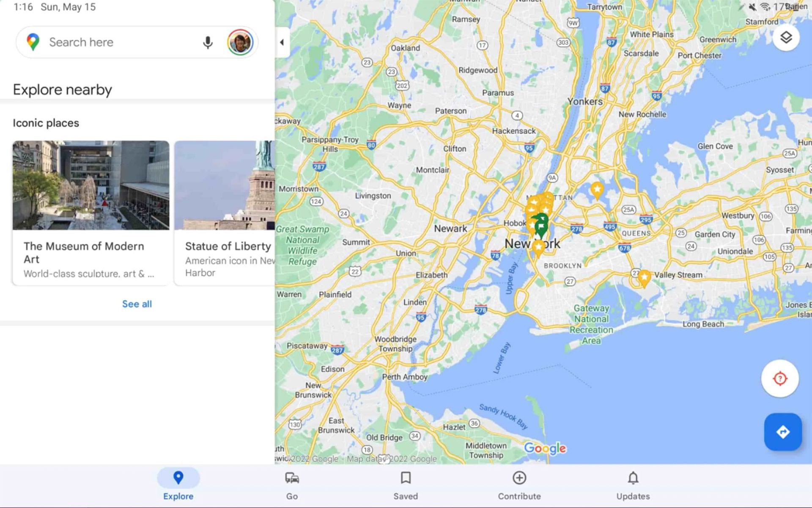Screen dimensions: 812x508
Task: Open the Search here input field
Action: click(117, 42)
